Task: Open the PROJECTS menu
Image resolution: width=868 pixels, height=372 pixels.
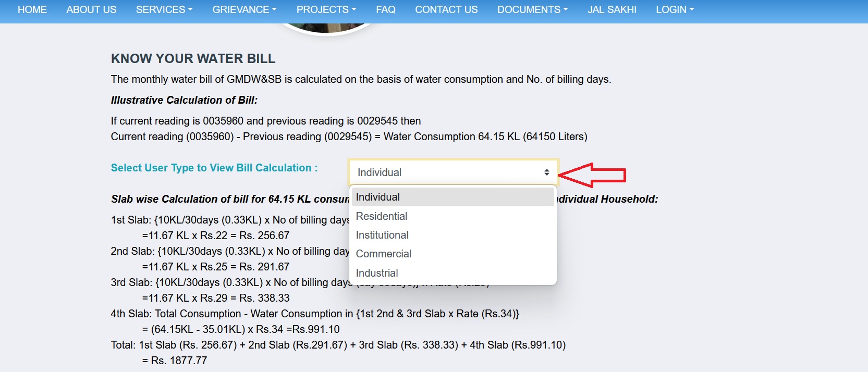Action: click(x=326, y=10)
